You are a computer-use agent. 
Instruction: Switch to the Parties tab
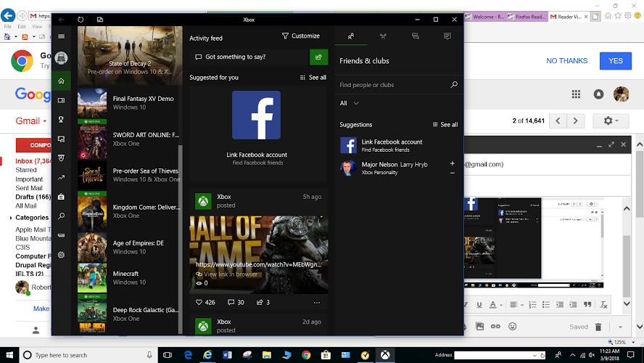(x=384, y=36)
